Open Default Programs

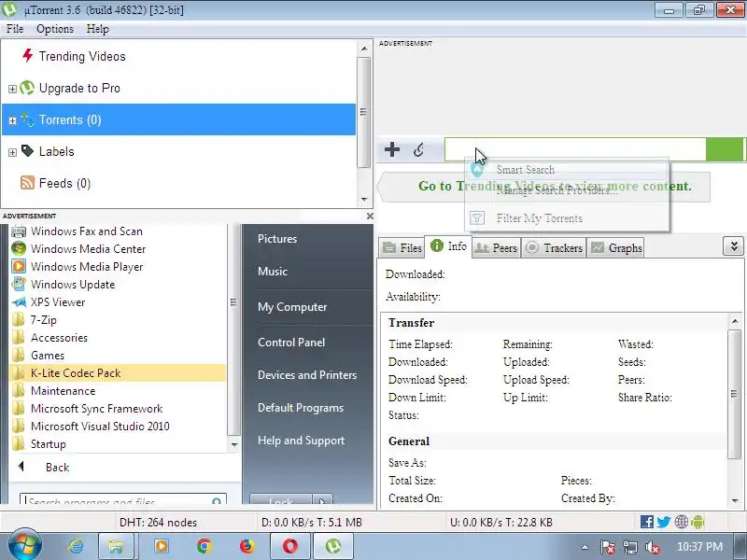coord(301,408)
